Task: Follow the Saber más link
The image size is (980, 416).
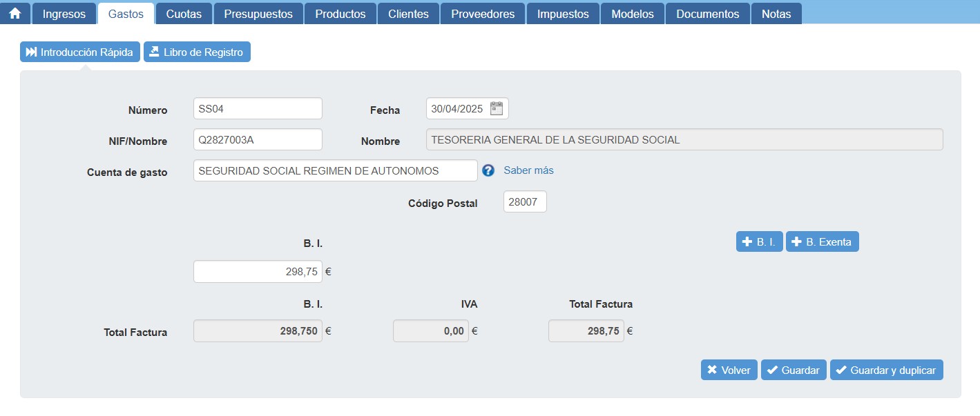Action: (528, 170)
